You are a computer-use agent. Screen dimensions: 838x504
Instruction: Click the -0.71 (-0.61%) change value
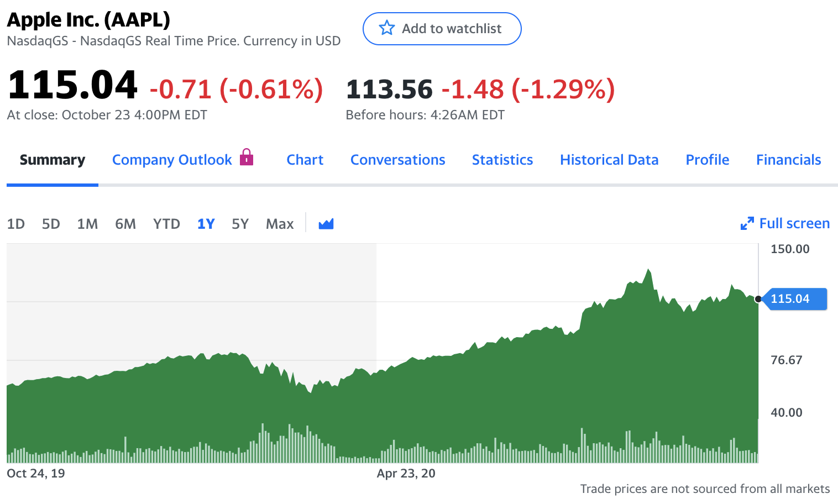236,89
